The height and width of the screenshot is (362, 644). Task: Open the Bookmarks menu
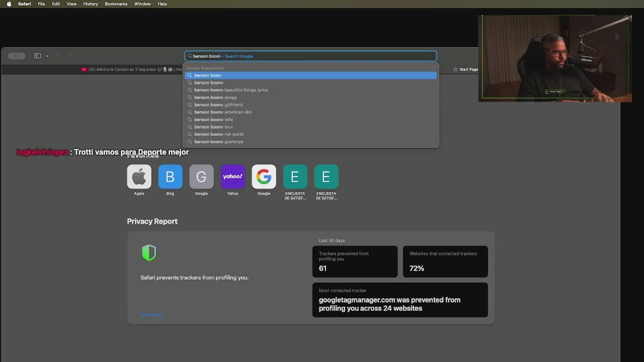click(x=116, y=4)
